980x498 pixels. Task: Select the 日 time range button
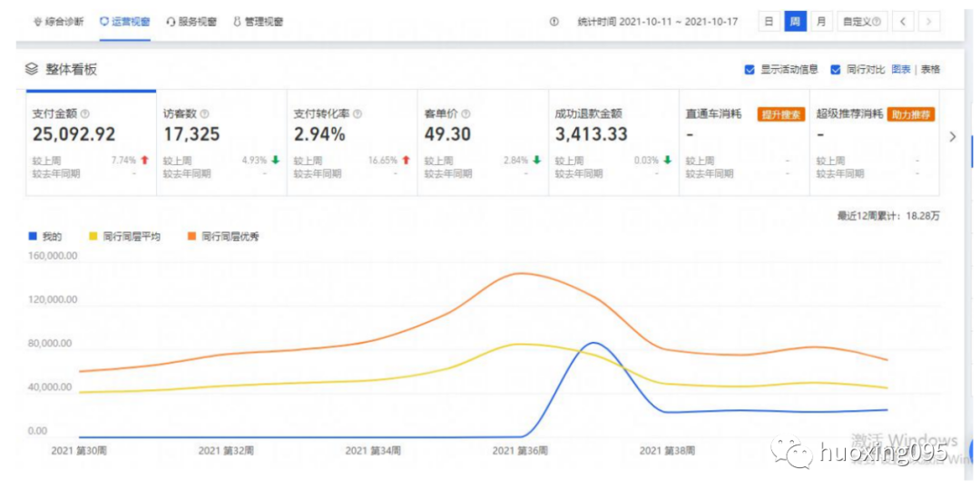769,22
